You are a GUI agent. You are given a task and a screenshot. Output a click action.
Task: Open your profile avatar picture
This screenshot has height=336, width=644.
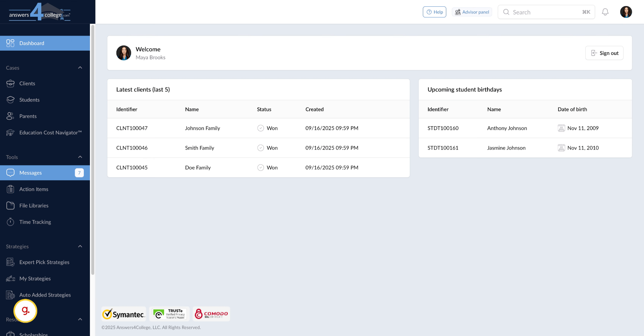click(626, 12)
